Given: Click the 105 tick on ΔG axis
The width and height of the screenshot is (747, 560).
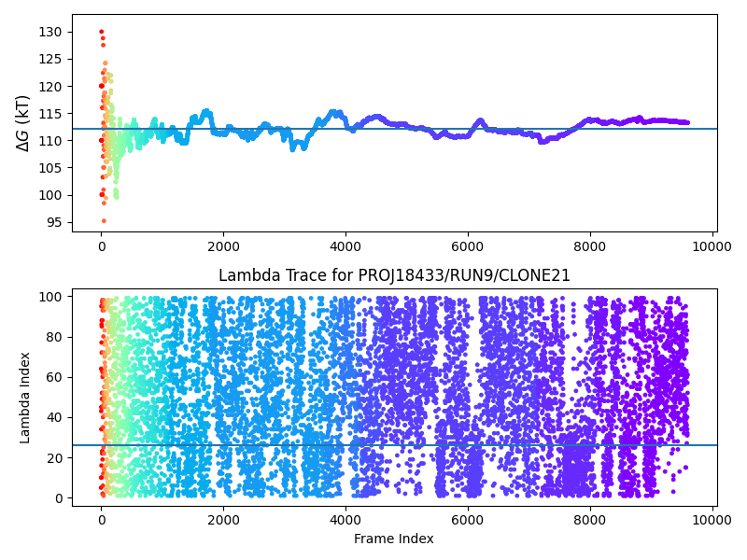Looking at the screenshot, I should coord(51,168).
